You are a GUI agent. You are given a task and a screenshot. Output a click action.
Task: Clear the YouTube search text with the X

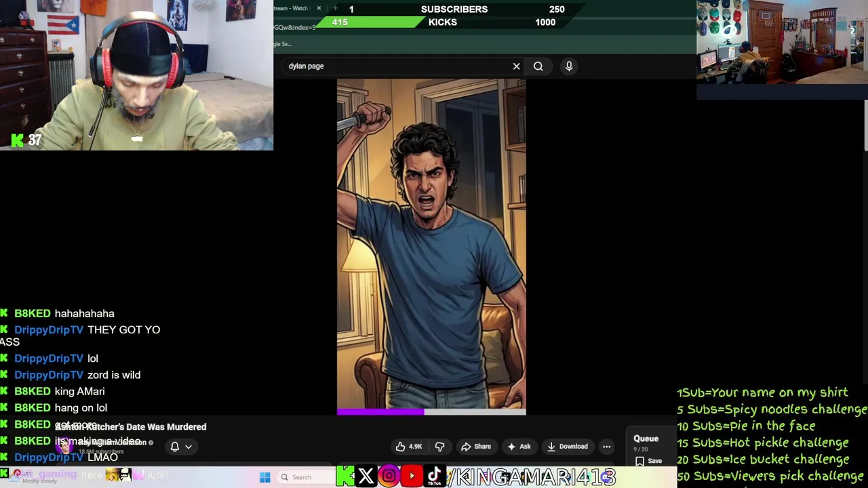[516, 66]
